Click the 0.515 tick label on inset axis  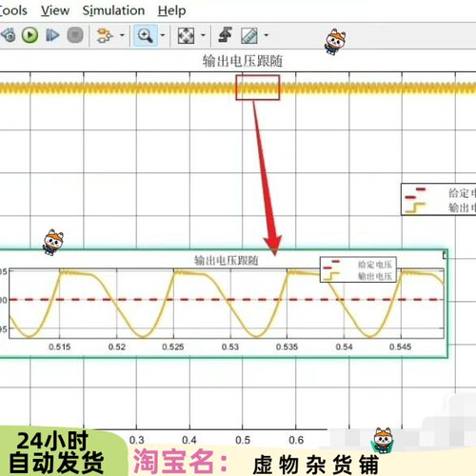pyautogui.click(x=60, y=347)
